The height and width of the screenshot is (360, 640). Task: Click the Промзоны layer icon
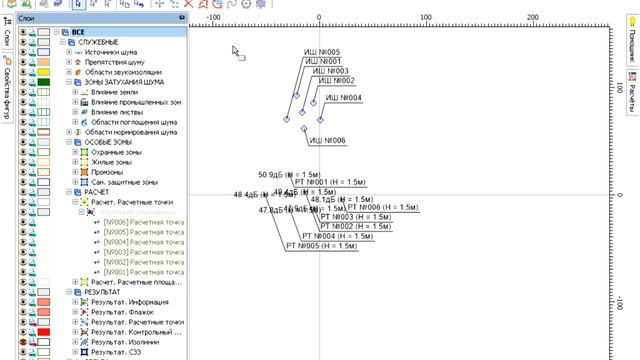(84, 172)
